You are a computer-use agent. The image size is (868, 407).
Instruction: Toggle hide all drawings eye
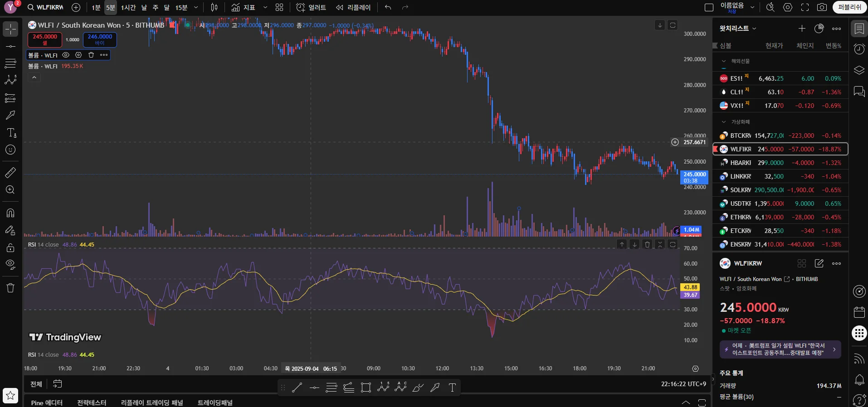point(10,265)
